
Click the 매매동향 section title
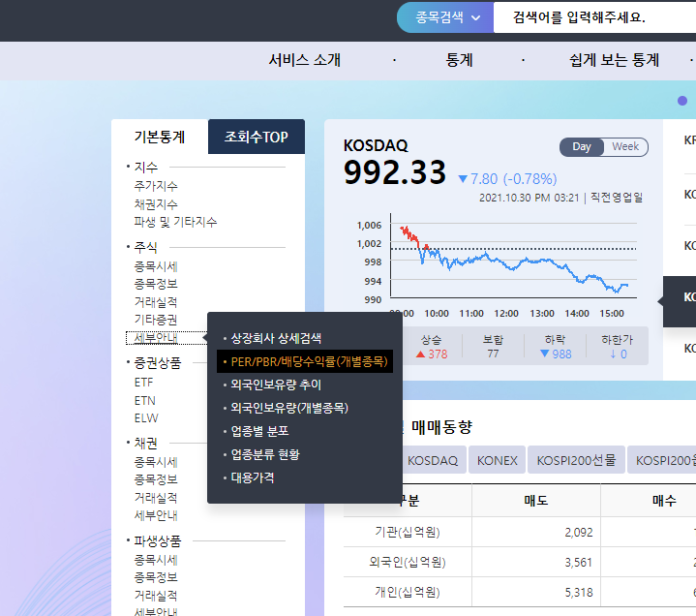point(441,427)
